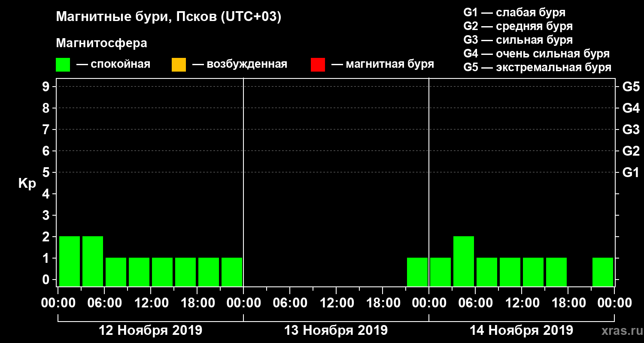Click the 14 November 00:00–03:00 green bar
This screenshot has height=343, width=644.
pos(440,272)
